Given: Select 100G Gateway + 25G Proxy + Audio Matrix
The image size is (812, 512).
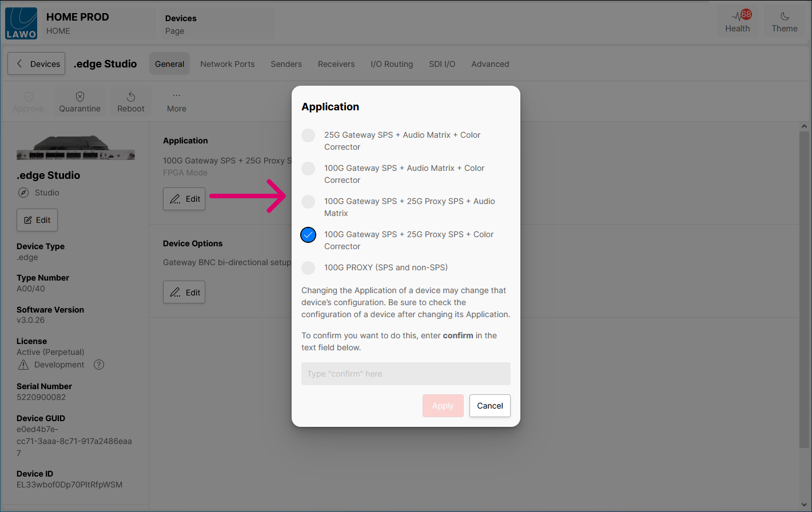Looking at the screenshot, I should click(x=308, y=202).
